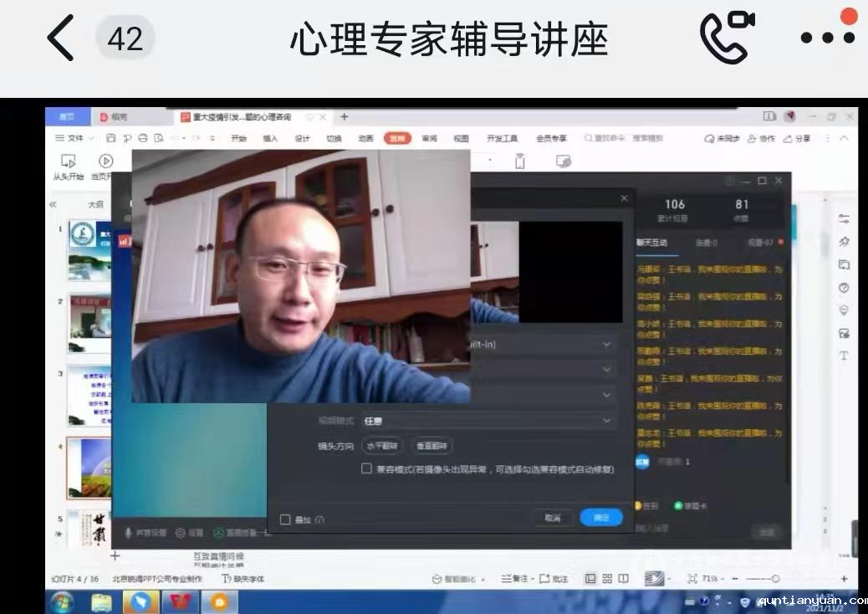Tap the video call icon in header

(x=727, y=38)
